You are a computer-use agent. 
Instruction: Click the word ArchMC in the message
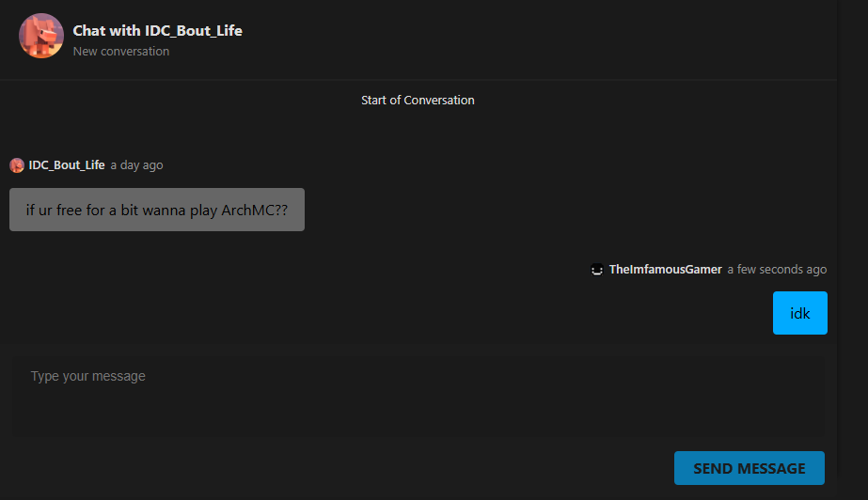(x=247, y=211)
